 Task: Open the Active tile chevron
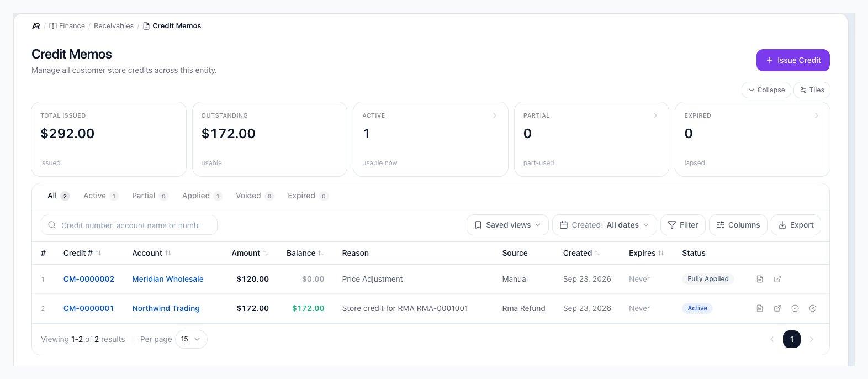click(x=495, y=115)
